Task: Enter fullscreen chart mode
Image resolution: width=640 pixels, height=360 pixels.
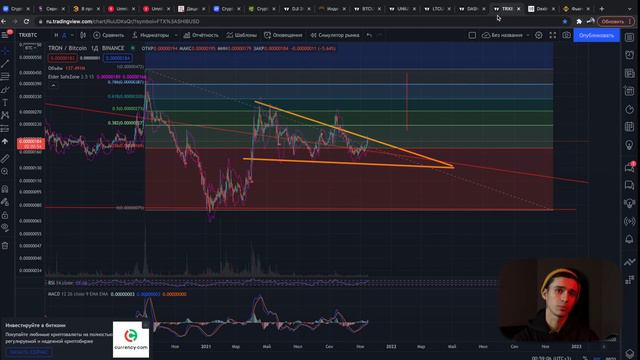Action: (553, 36)
